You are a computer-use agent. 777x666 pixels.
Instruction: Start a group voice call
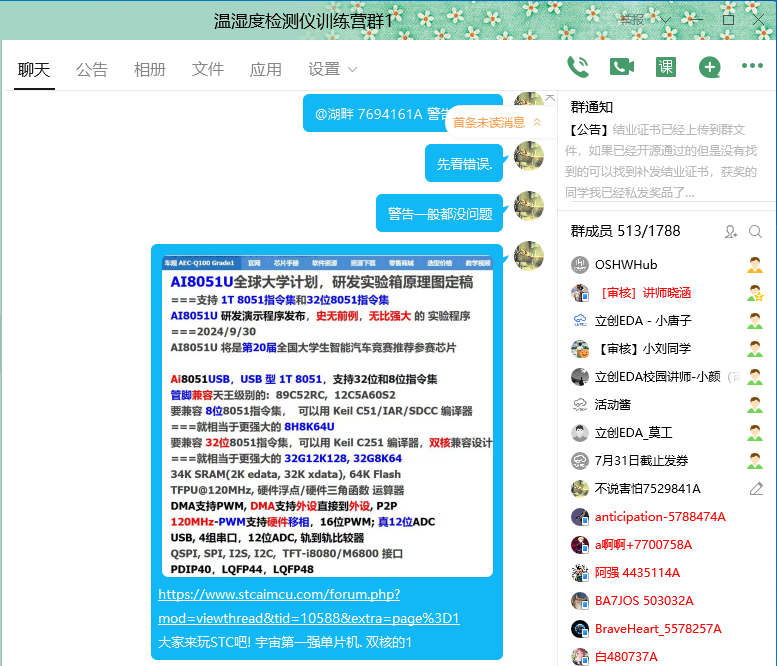click(578, 67)
